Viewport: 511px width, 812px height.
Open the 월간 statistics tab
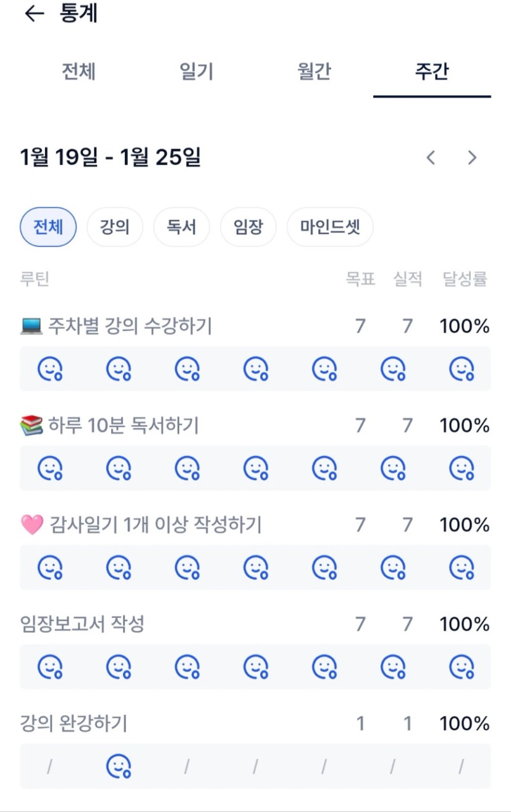[x=314, y=72]
